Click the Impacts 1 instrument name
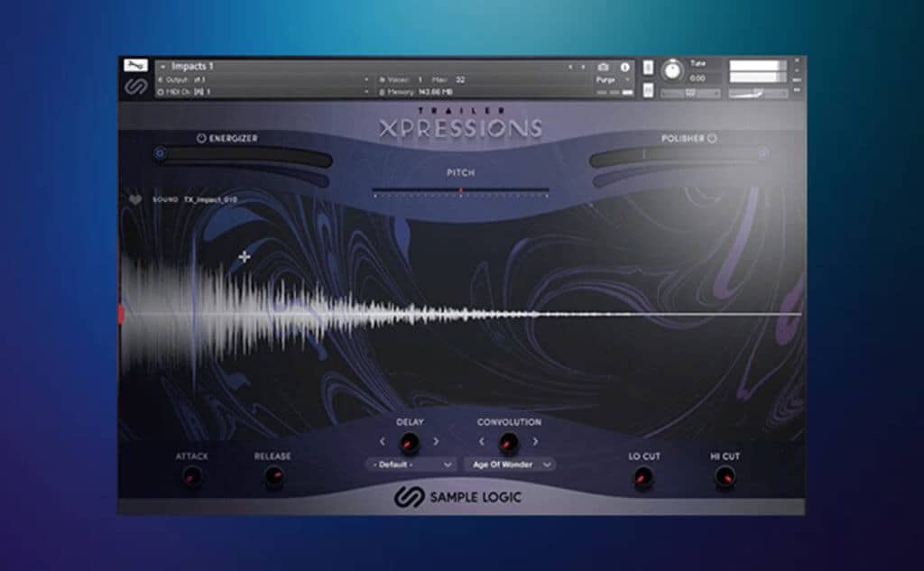 click(x=192, y=67)
